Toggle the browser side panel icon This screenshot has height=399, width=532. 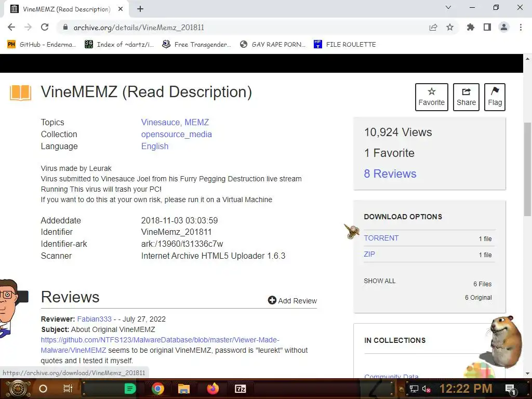(487, 27)
